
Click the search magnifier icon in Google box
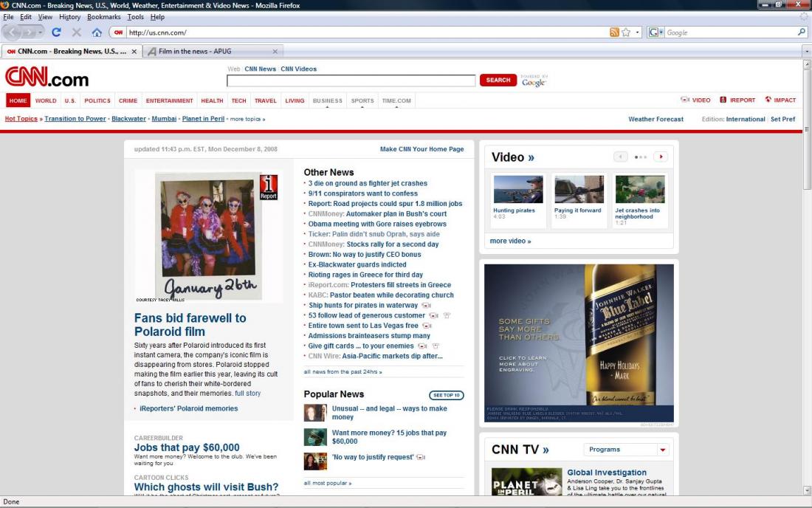801,32
